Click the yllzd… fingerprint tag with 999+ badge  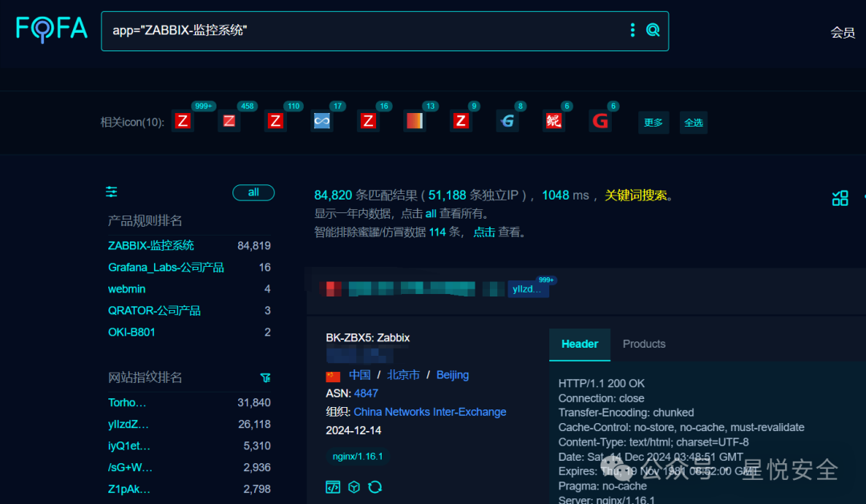(528, 288)
